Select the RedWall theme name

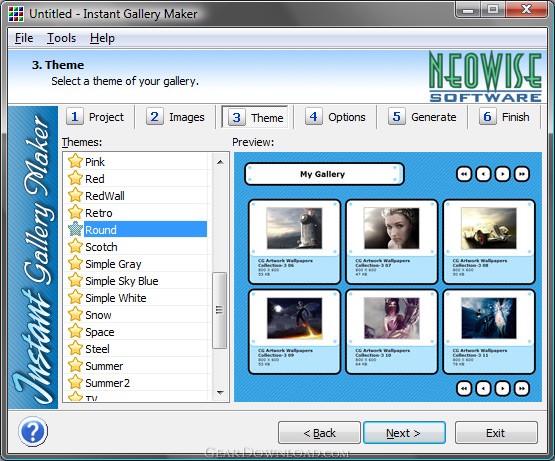[105, 196]
